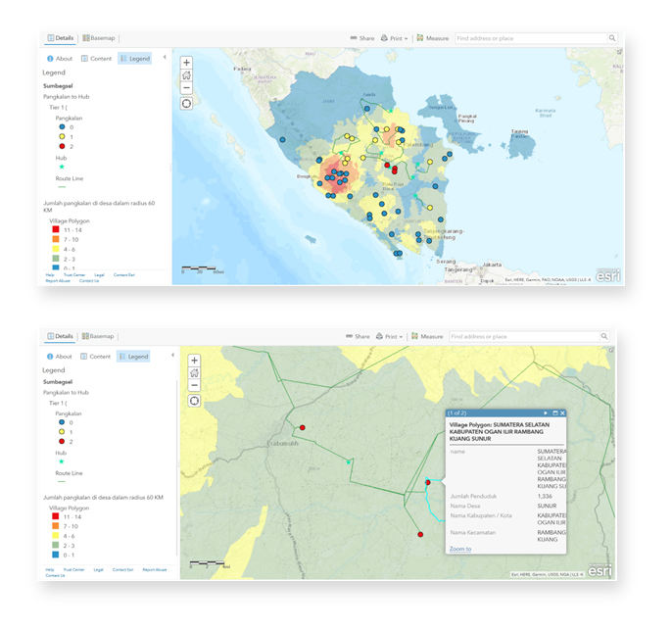The width and height of the screenshot is (672, 630).
Task: Open Measure tool in lower window
Action: 427,336
